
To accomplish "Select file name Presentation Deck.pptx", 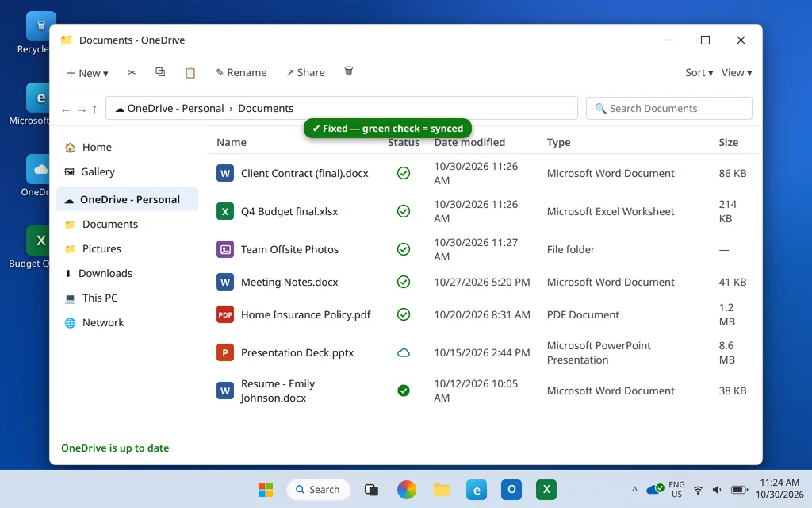I will coord(297,353).
